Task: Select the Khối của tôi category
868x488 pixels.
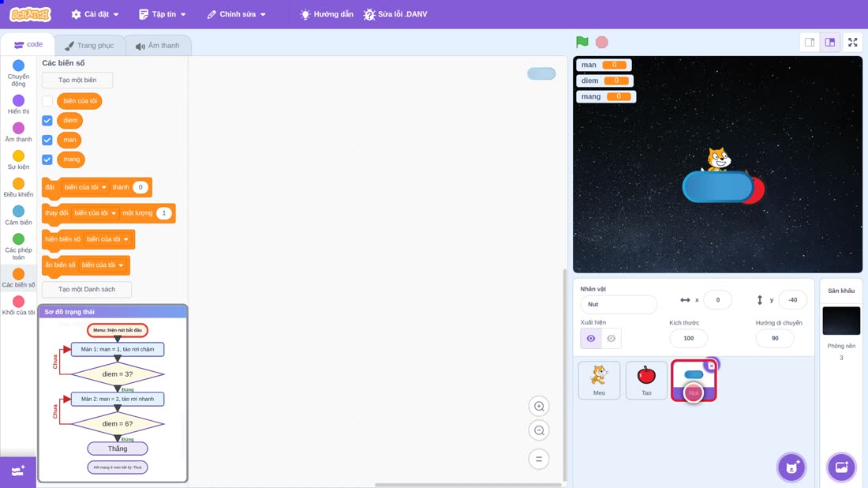Action: tap(18, 306)
